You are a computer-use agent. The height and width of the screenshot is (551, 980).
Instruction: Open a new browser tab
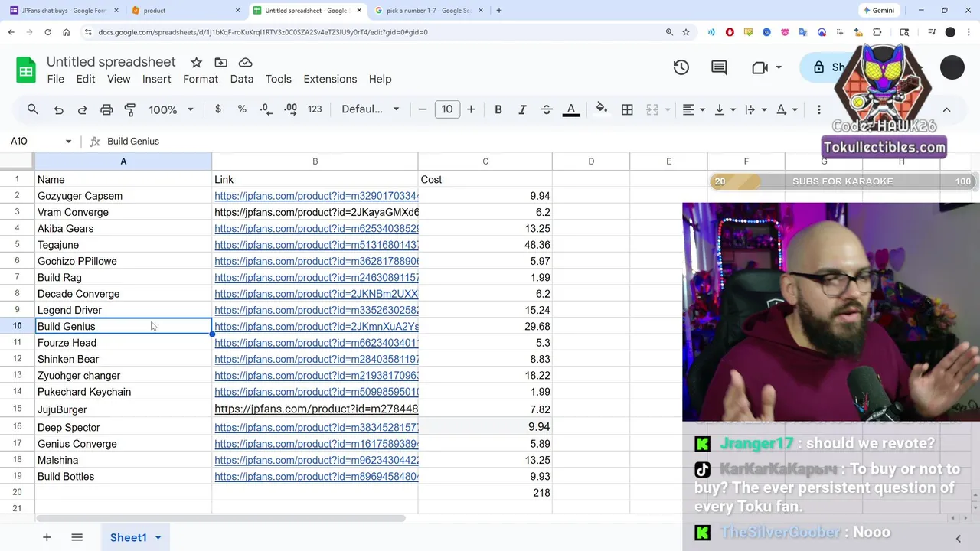point(499,11)
